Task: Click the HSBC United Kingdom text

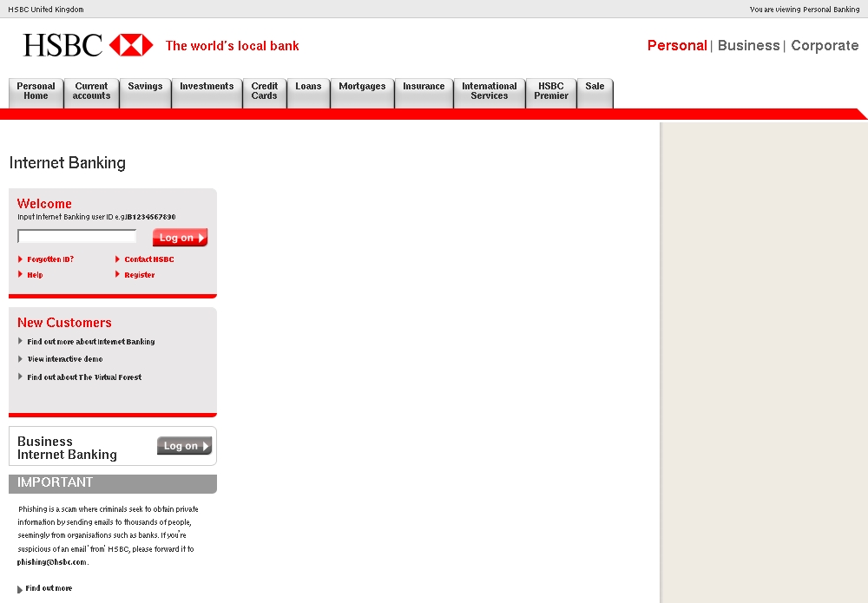Action: tap(46, 10)
